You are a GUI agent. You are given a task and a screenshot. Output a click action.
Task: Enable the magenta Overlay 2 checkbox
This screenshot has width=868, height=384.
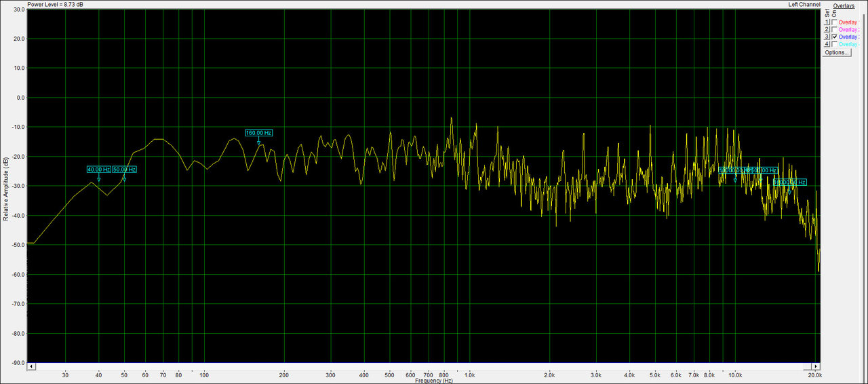[x=834, y=30]
